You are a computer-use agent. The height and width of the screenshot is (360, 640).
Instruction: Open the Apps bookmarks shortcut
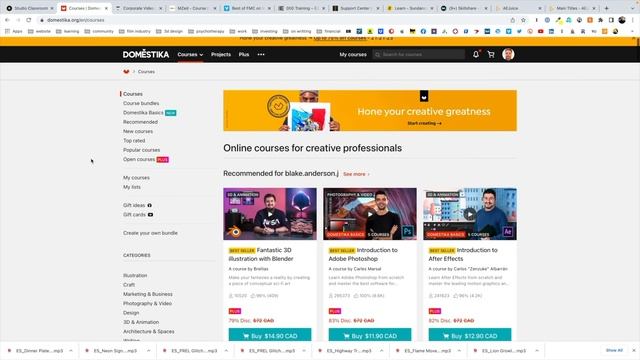(x=13, y=31)
